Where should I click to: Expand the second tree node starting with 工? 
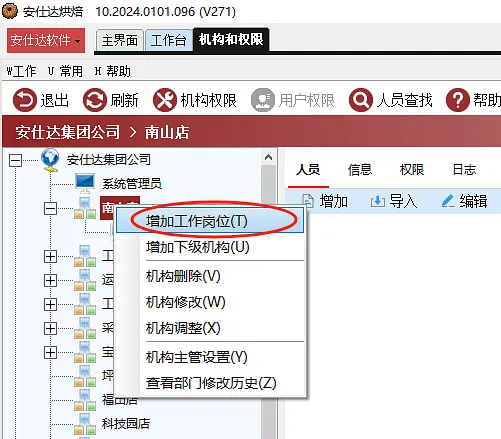(x=50, y=304)
